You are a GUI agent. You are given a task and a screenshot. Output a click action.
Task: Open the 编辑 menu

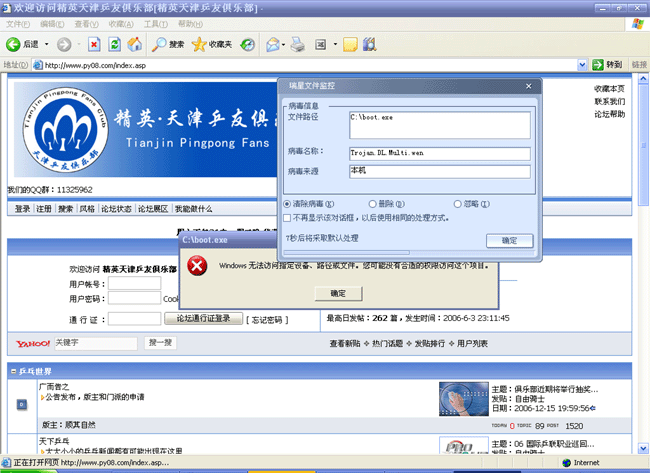(x=52, y=24)
